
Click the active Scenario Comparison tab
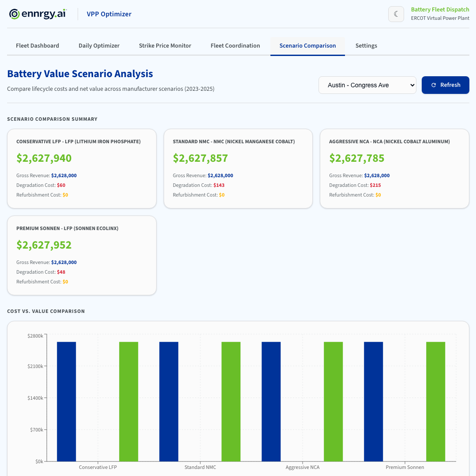point(307,45)
